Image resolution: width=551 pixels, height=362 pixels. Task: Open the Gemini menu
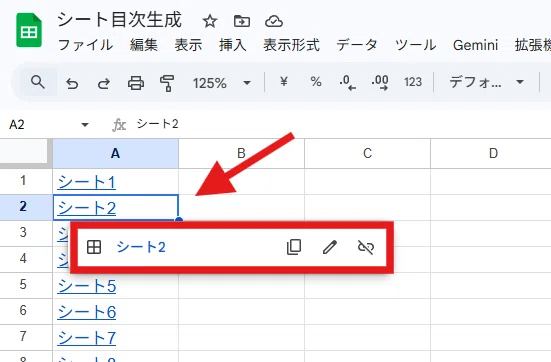[x=475, y=45]
